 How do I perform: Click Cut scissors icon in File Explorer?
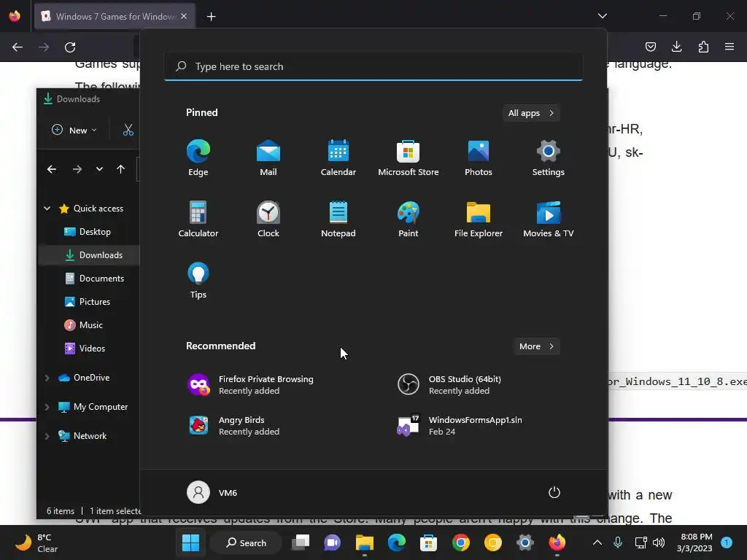(128, 130)
